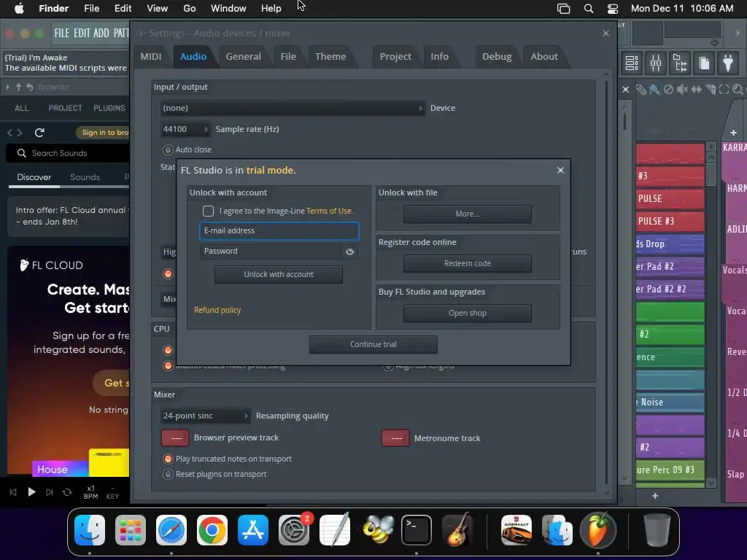This screenshot has width=747, height=560.
Task: Click the Open shop button
Action: click(x=468, y=313)
